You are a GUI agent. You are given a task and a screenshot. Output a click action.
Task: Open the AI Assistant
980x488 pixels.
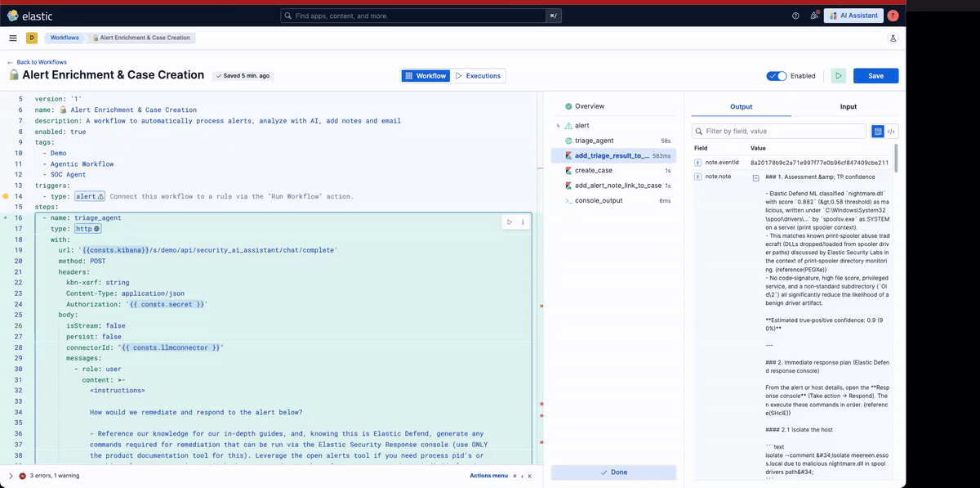click(x=853, y=16)
